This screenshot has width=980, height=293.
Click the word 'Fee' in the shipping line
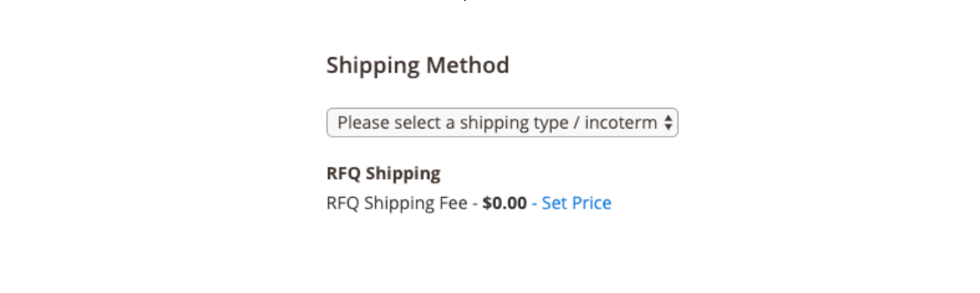coord(453,202)
